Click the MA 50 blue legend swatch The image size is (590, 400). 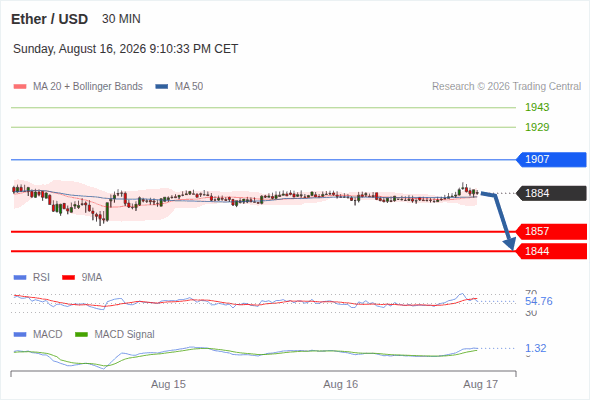161,87
